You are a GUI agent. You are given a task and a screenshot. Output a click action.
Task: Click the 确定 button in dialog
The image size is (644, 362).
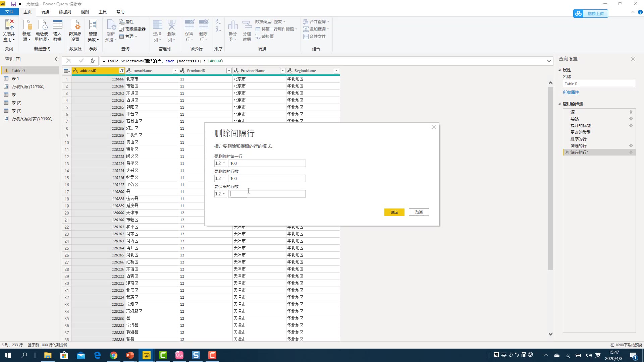[394, 212]
